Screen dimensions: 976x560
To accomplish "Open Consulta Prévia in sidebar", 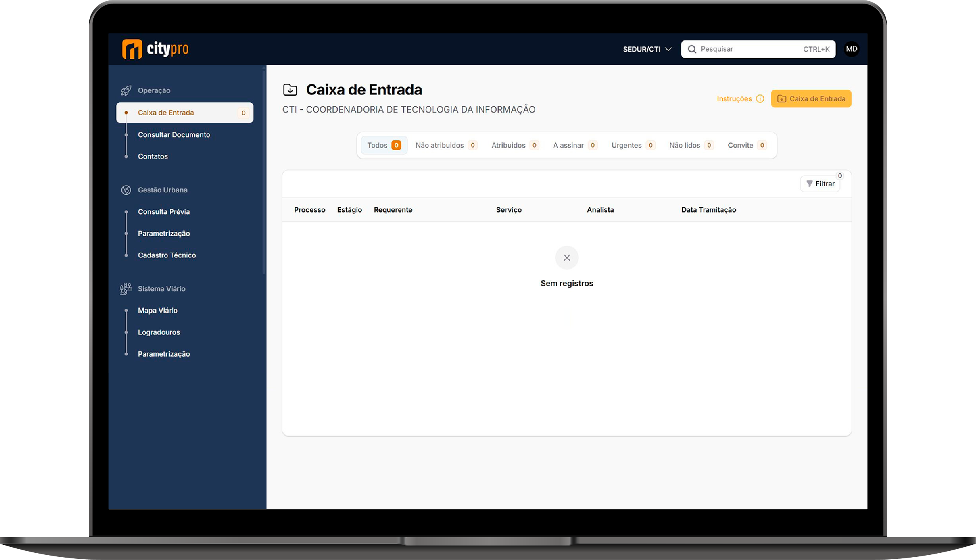I will [164, 212].
